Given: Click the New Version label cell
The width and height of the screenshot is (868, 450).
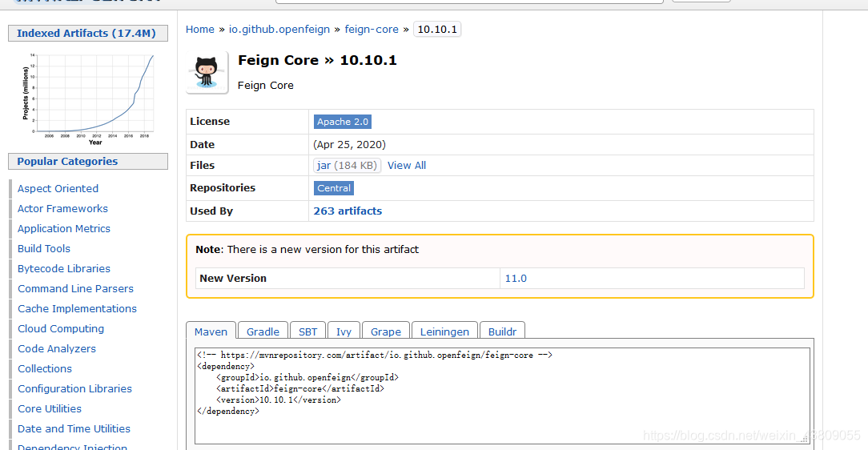Looking at the screenshot, I should tap(348, 279).
